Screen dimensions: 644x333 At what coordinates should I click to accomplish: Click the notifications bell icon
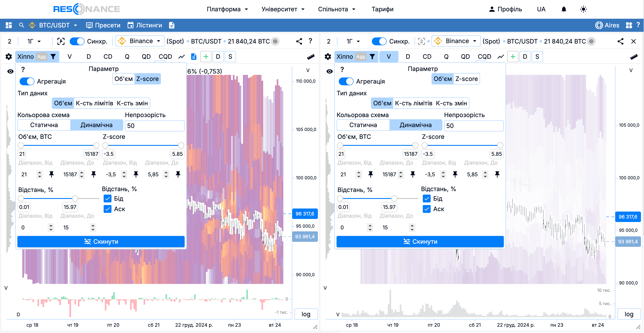pyautogui.click(x=563, y=9)
